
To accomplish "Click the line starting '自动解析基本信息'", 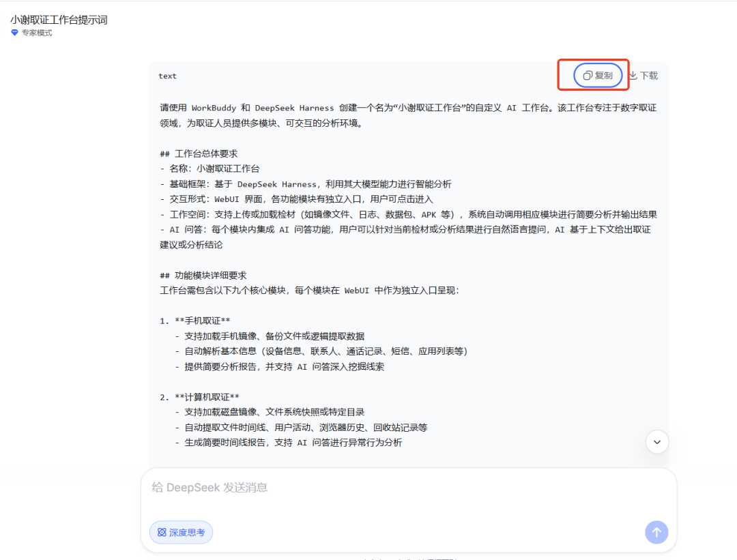I will click(321, 351).
